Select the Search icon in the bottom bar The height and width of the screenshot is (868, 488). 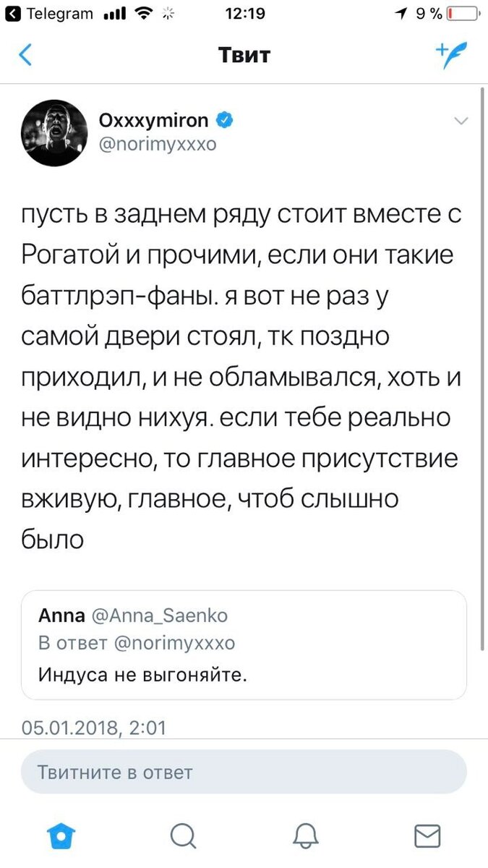pyautogui.click(x=183, y=835)
